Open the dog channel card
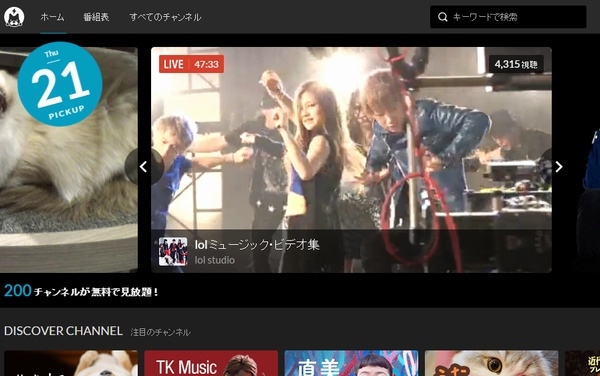 pyautogui.click(x=71, y=363)
